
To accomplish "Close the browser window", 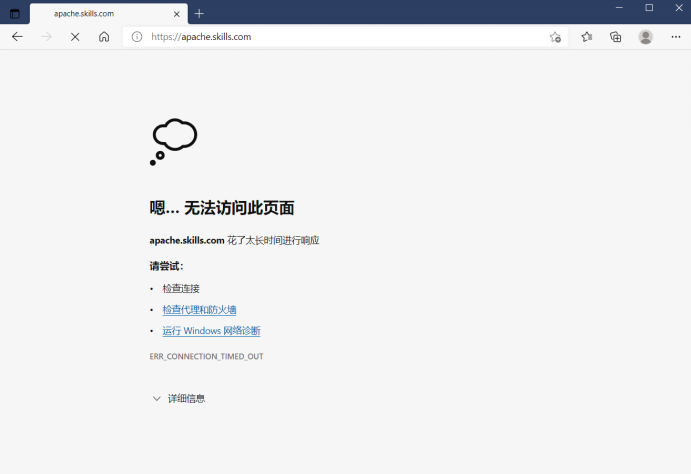I will click(679, 7).
